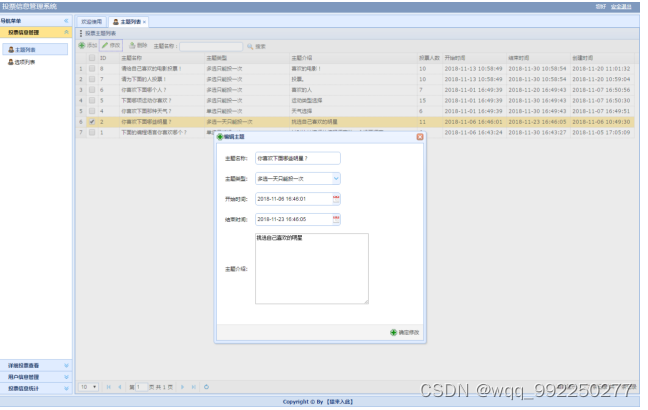Toggle the select-all checkbox in table header
The width and height of the screenshot is (648, 410).
(92, 58)
